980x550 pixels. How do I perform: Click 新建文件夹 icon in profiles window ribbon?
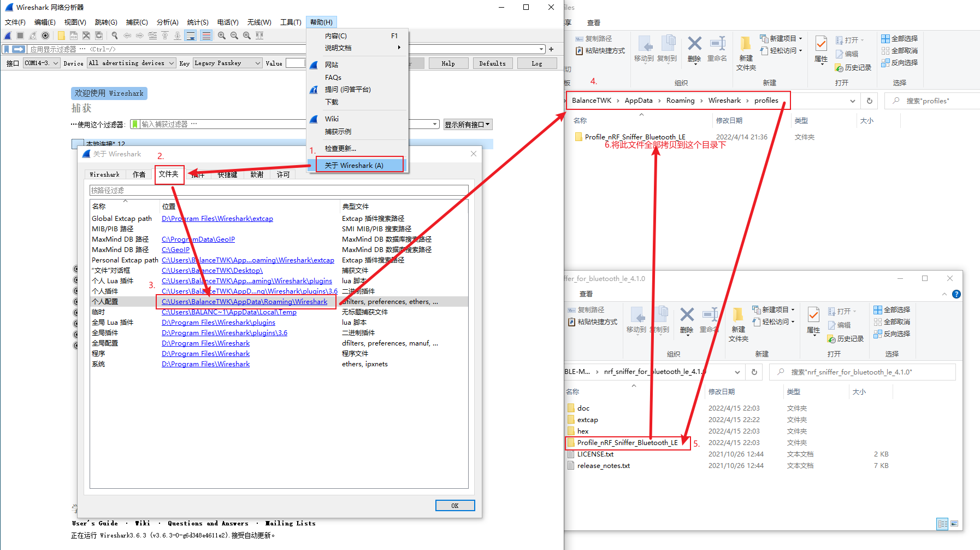click(x=746, y=53)
